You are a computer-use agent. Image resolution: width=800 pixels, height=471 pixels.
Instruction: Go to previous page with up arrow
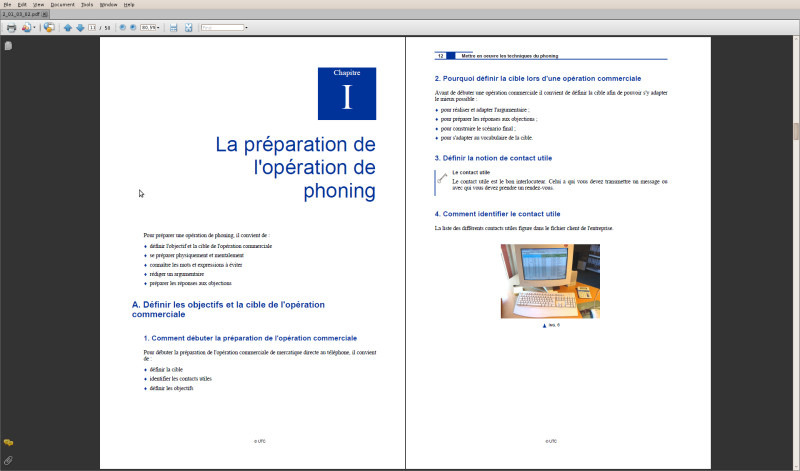[x=68, y=28]
